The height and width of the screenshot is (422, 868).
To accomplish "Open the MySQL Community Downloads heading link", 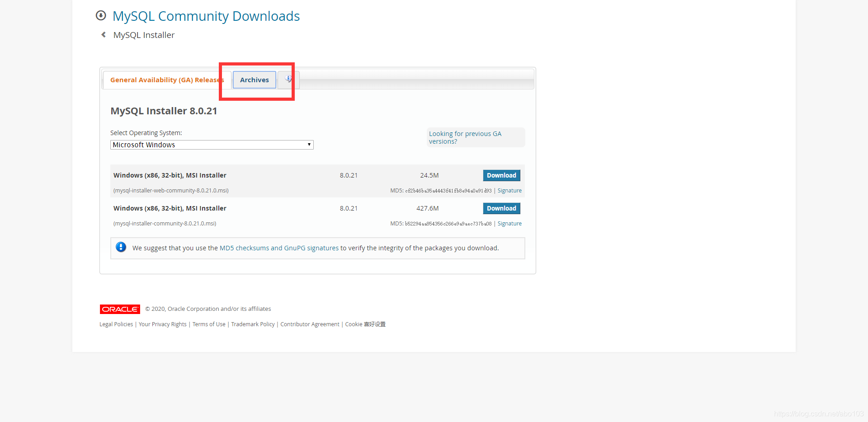I will pos(206,16).
